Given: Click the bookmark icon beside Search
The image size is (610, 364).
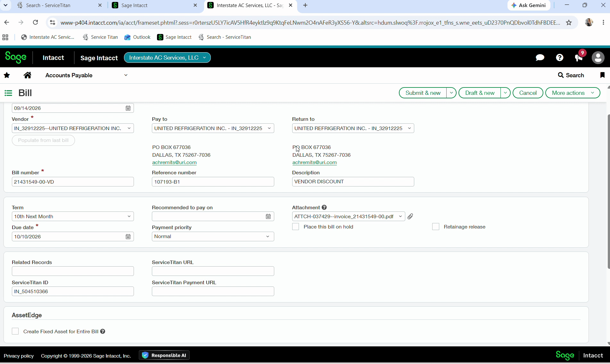Looking at the screenshot, I should click(602, 75).
